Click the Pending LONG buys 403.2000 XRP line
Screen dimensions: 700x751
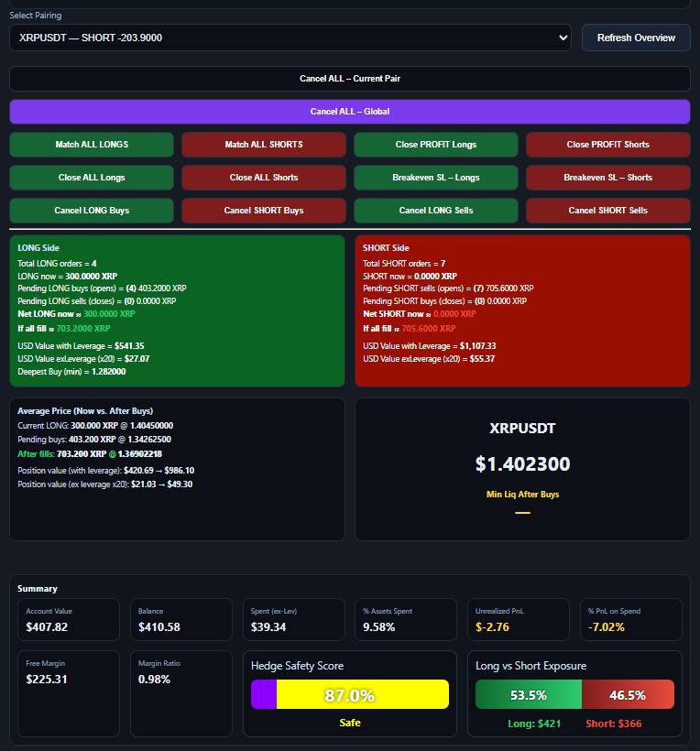[102, 288]
